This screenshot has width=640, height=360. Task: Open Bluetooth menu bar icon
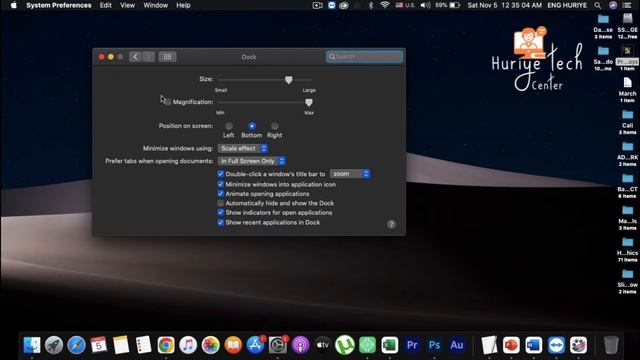pos(371,5)
